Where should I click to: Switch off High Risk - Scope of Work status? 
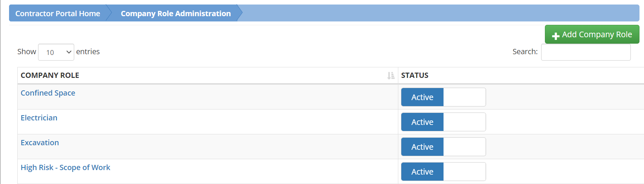[x=444, y=172]
